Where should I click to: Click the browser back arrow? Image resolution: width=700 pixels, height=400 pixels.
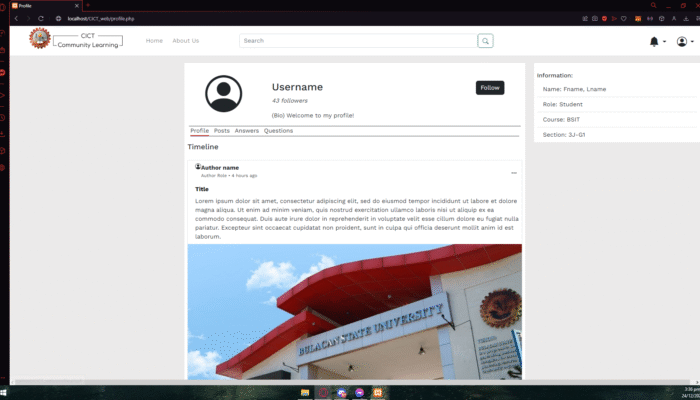16,19
